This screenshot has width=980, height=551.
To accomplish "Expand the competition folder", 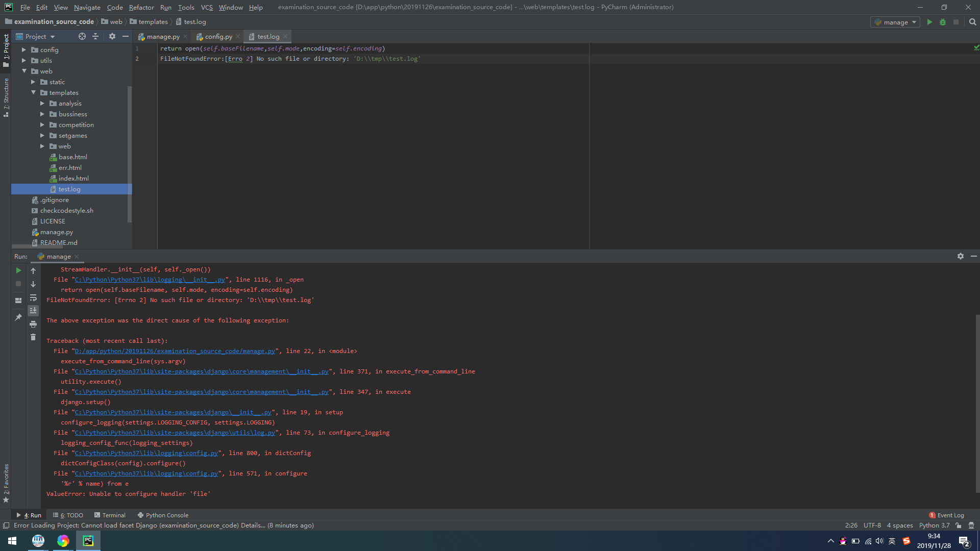I will [42, 124].
